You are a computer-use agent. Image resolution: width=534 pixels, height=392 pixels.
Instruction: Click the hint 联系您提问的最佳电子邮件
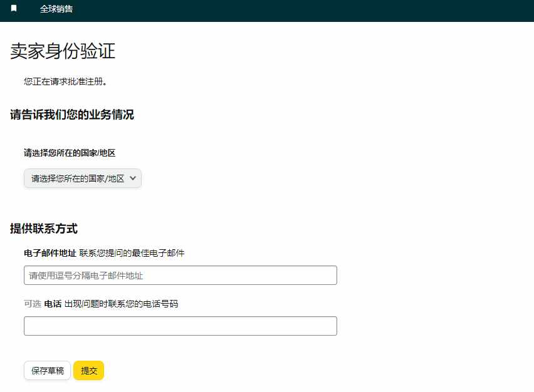[x=132, y=253]
